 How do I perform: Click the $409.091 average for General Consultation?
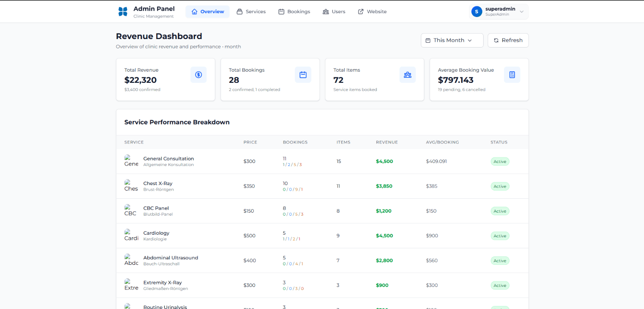[437, 161]
